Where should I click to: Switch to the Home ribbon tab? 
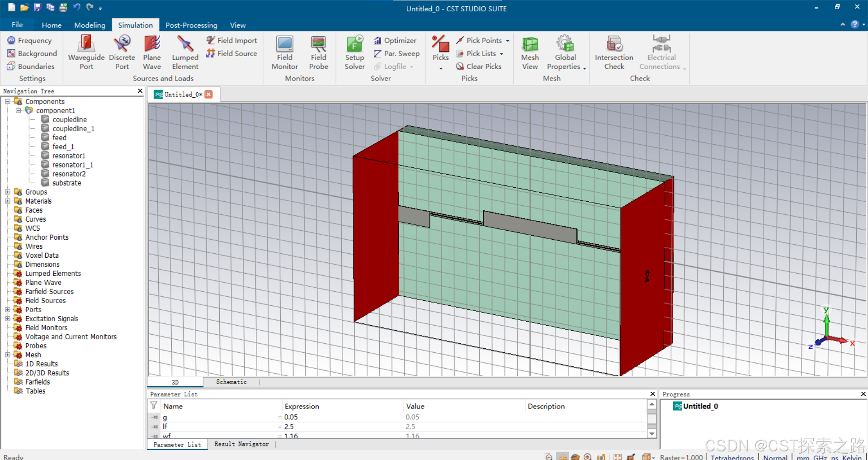52,25
